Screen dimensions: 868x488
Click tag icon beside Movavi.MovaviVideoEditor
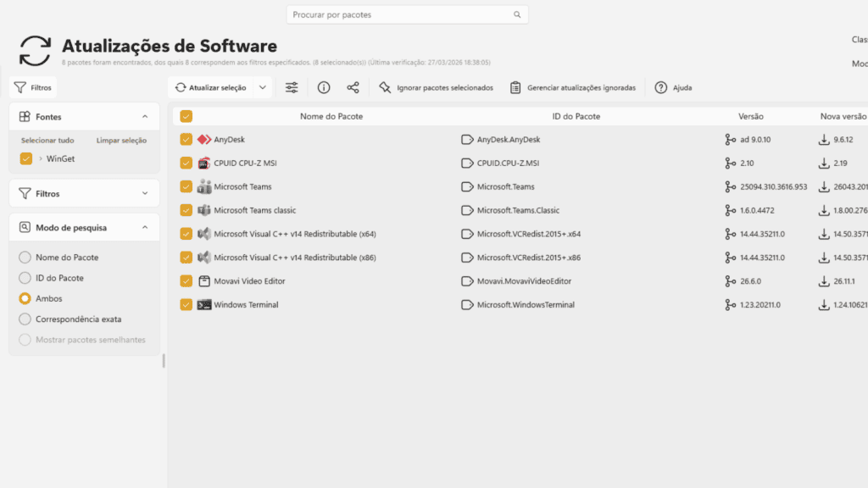coord(467,281)
